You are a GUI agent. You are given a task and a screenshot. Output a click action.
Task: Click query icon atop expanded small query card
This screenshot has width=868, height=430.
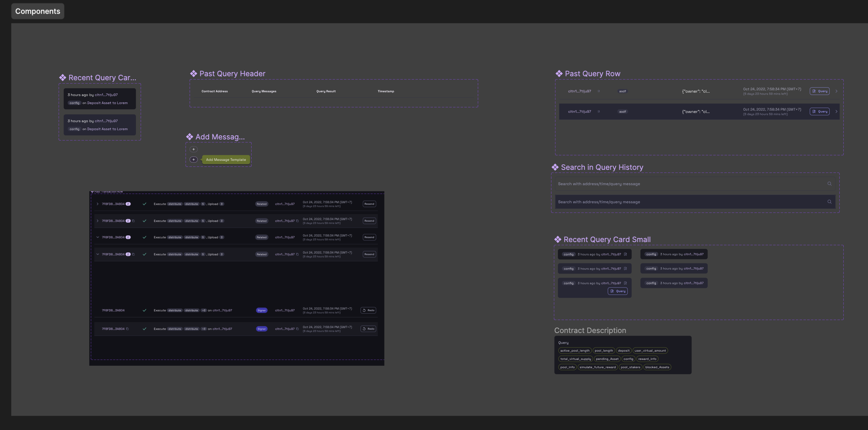pyautogui.click(x=625, y=283)
